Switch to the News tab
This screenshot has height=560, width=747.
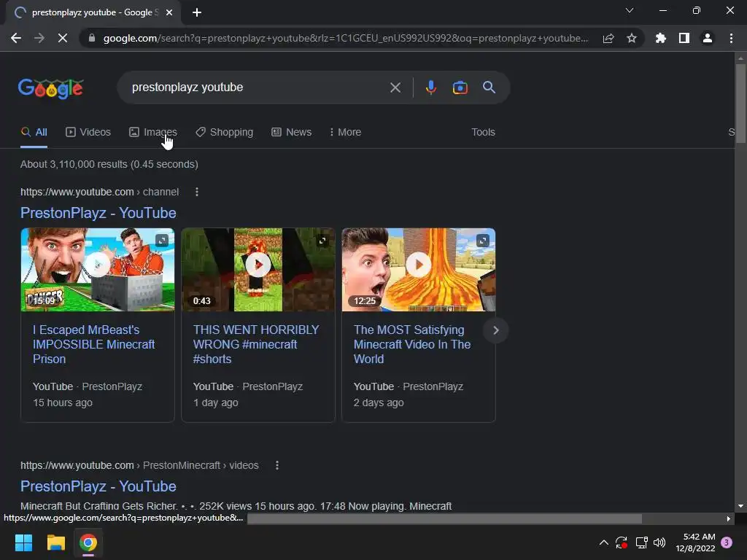coord(292,132)
